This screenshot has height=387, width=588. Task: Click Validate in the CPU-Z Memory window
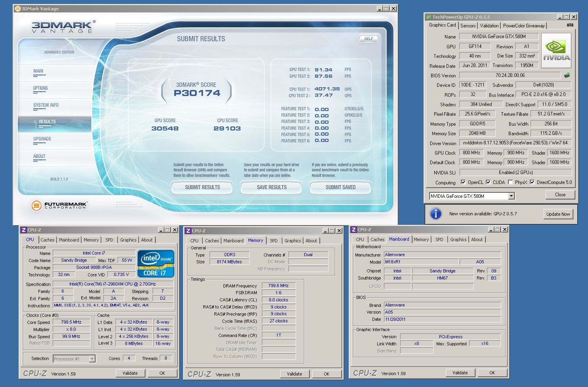pos(294,374)
